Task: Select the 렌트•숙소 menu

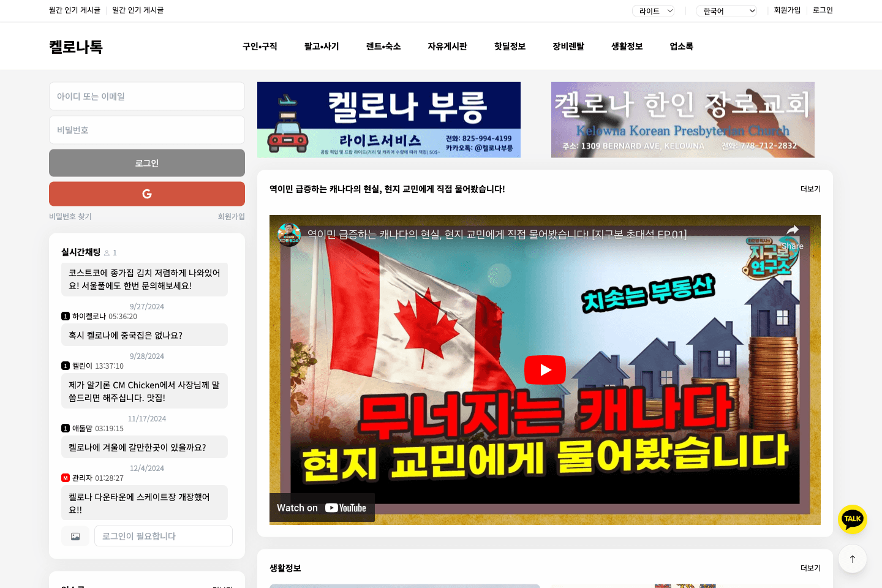Action: pos(382,46)
